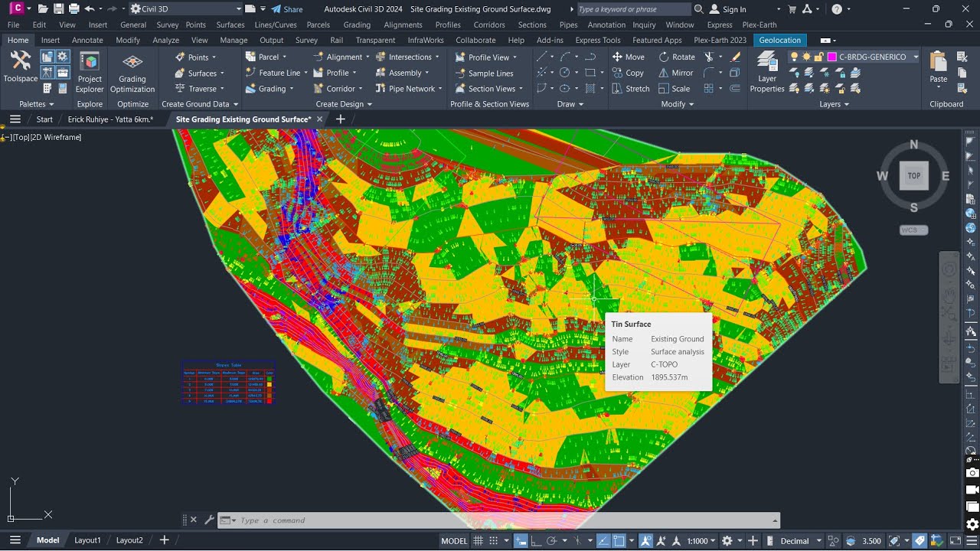Open the Surfaces dropdown
The width and height of the screenshot is (980, 551).
coord(200,73)
